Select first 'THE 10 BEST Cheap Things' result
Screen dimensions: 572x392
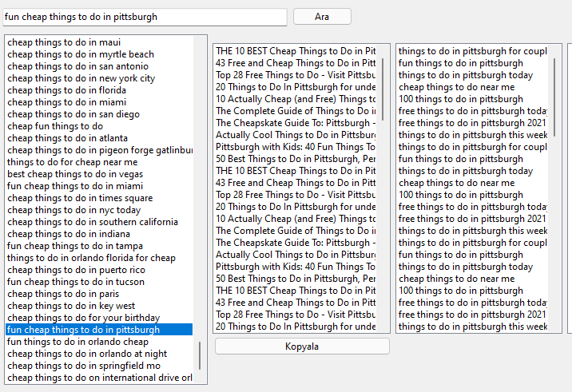point(296,51)
